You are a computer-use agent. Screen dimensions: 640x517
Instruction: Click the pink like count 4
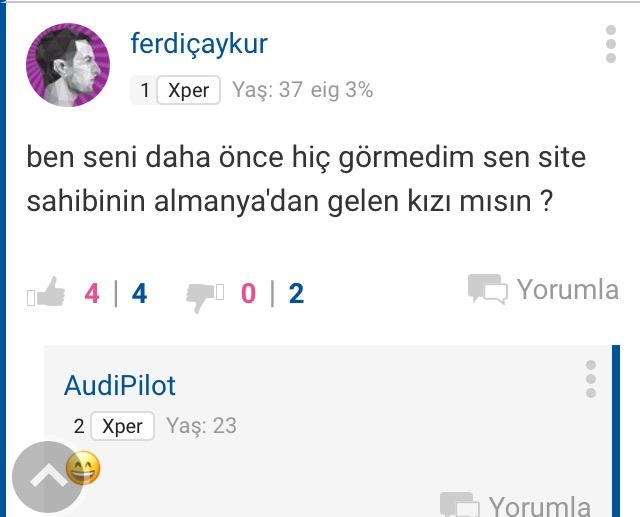click(92, 293)
